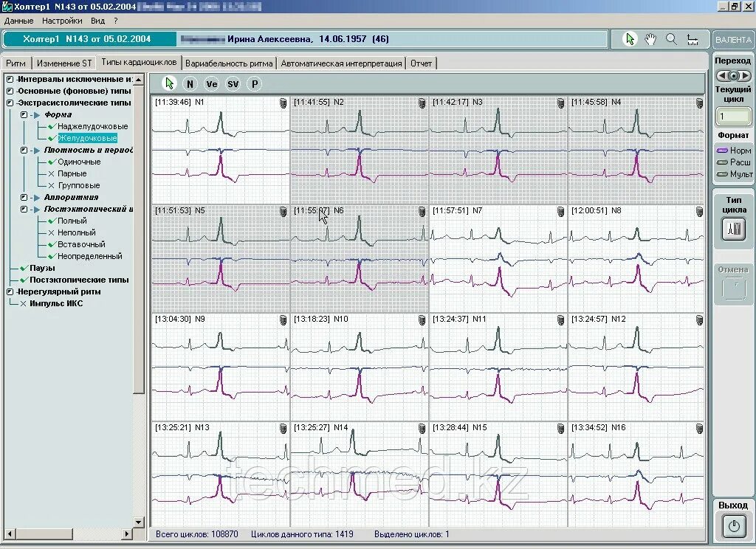The height and width of the screenshot is (549, 756).
Task: Collapse Плотность и период subgroup
Action: 24,151
